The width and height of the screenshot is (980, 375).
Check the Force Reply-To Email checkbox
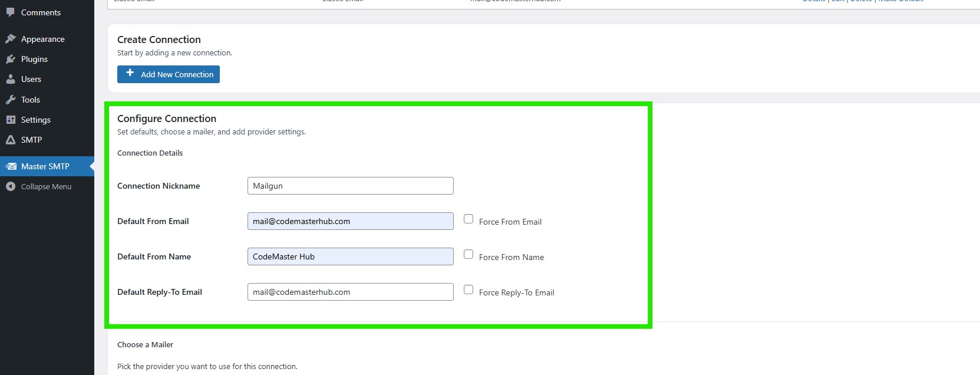coord(468,290)
